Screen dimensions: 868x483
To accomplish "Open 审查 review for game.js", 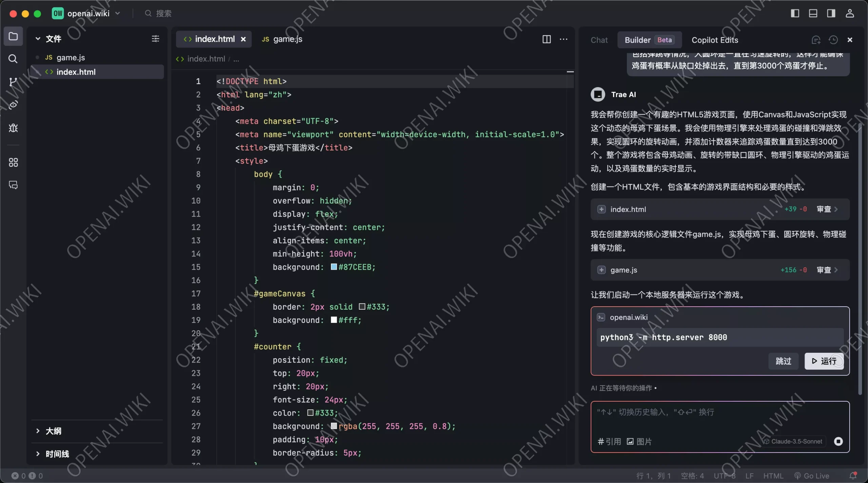I will pos(827,270).
